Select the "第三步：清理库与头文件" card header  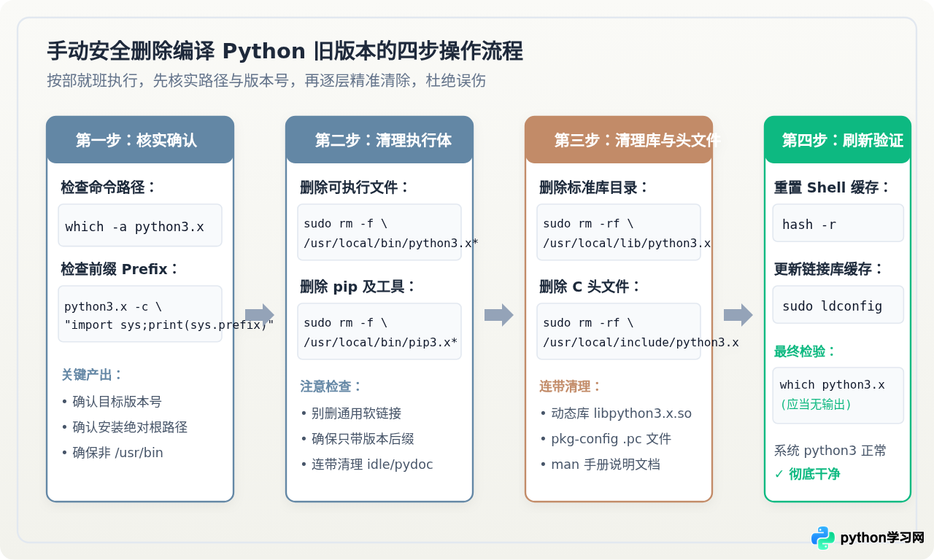[x=619, y=140]
